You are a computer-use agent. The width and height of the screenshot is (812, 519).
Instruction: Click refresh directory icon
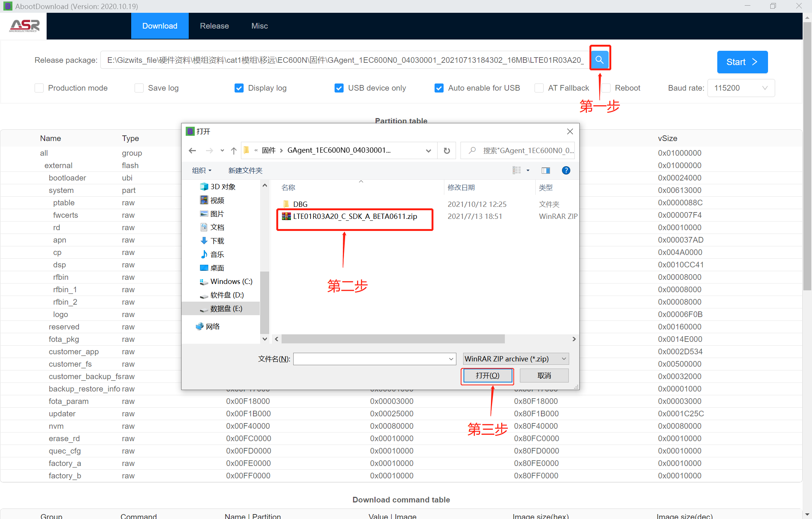click(x=447, y=150)
